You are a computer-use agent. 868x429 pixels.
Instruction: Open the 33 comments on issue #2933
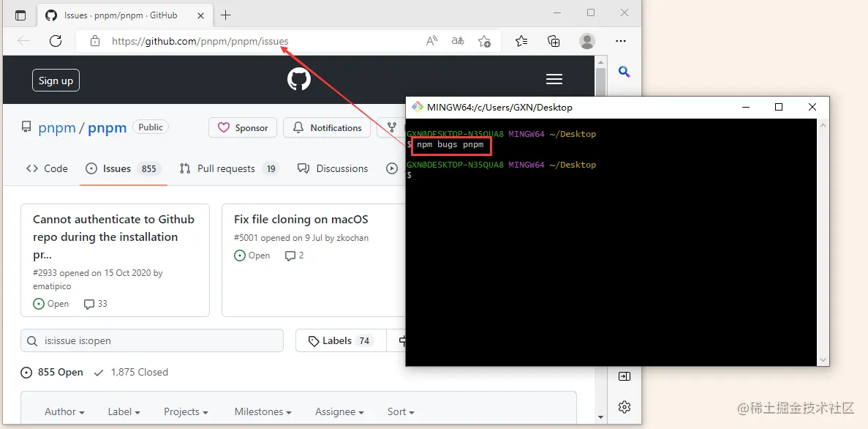click(95, 304)
